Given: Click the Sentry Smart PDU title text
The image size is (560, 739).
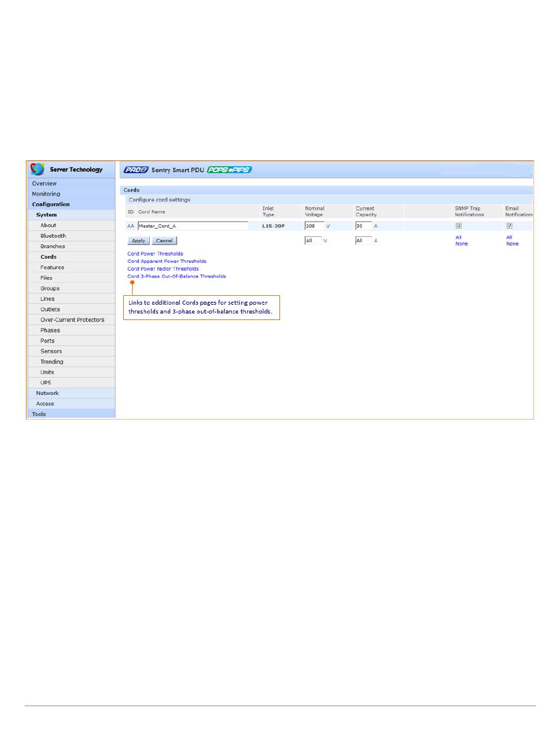Looking at the screenshot, I should coord(177,170).
